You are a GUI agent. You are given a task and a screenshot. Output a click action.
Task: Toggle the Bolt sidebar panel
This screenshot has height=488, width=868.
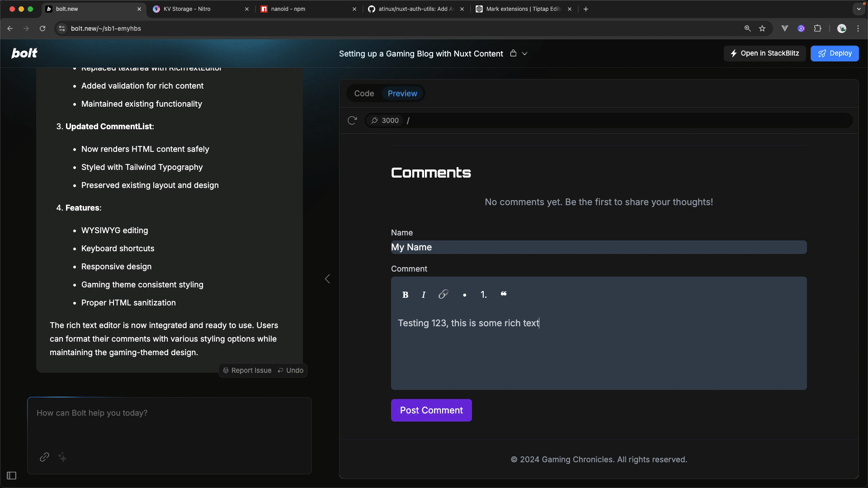point(12,475)
